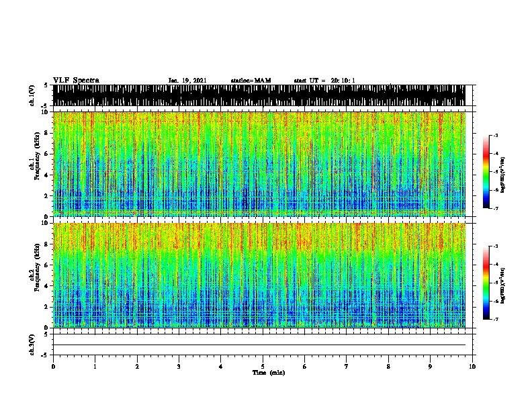532x411 pixels.
Task: Click the "6" kHz tick on ch.2 frequency axis
Action: pyautogui.click(x=46, y=265)
